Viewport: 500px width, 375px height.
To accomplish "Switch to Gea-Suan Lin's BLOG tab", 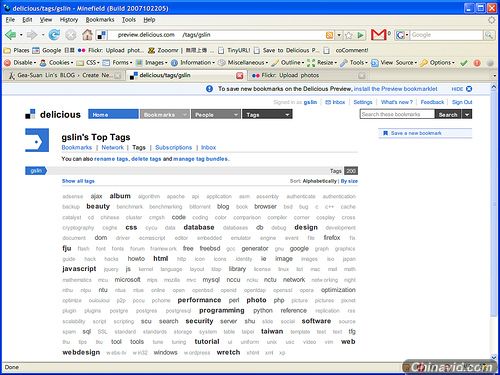I will 64,76.
